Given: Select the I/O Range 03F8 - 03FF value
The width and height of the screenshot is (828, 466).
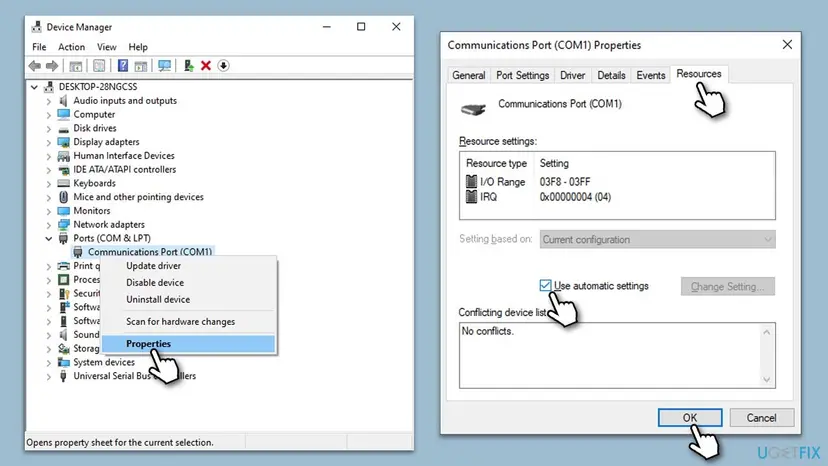Looking at the screenshot, I should tap(565, 182).
